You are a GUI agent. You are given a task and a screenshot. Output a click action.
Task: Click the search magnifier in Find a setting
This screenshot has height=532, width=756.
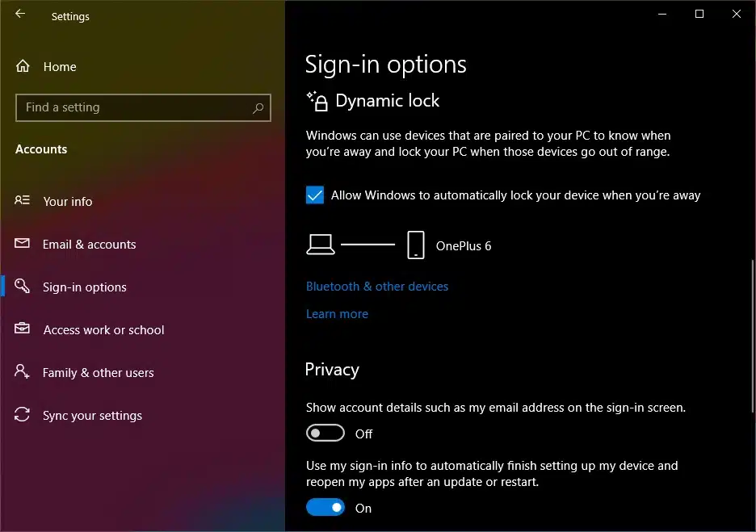pyautogui.click(x=258, y=107)
